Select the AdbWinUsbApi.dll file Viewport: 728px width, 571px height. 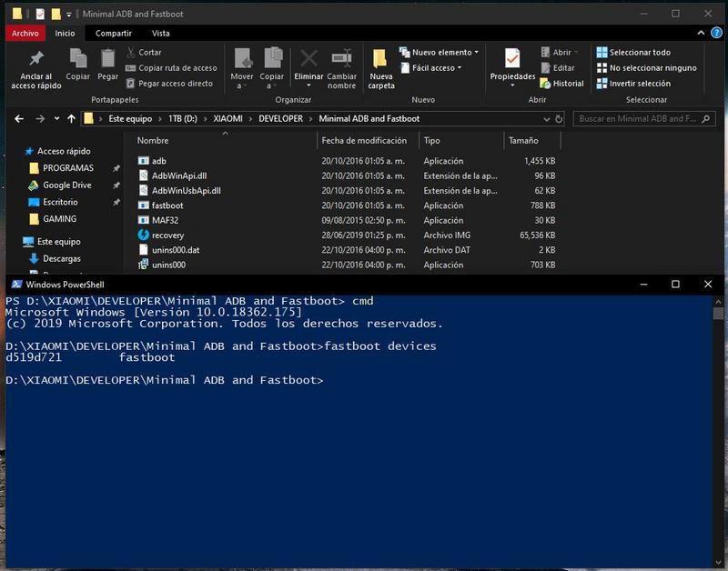[347, 191]
